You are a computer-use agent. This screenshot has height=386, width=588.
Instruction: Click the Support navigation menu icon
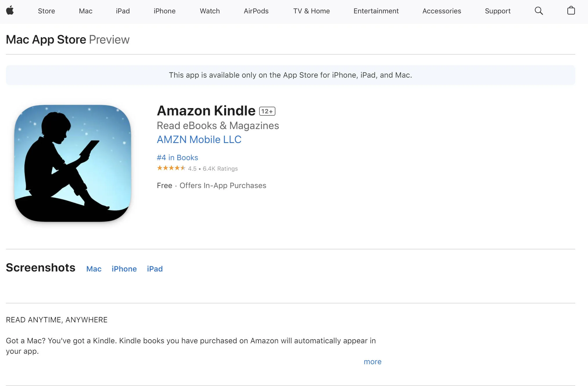pos(497,11)
